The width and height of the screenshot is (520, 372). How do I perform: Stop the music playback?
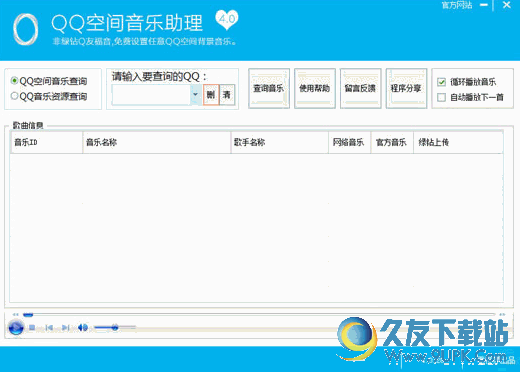pos(32,328)
